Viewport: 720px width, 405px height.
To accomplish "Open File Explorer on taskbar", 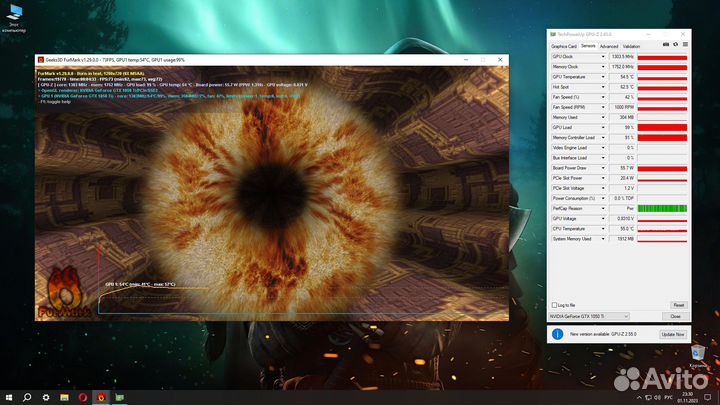I will click(x=64, y=397).
